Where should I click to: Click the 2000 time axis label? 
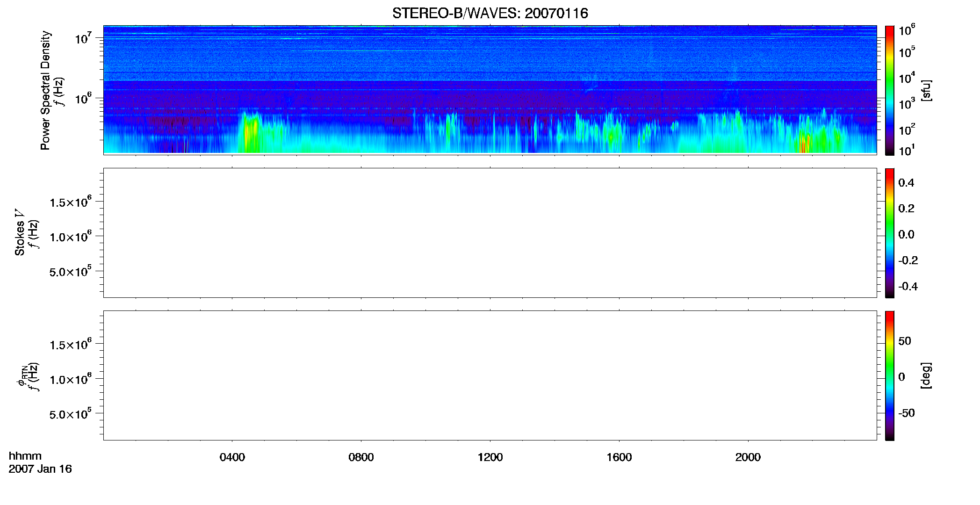pos(748,457)
